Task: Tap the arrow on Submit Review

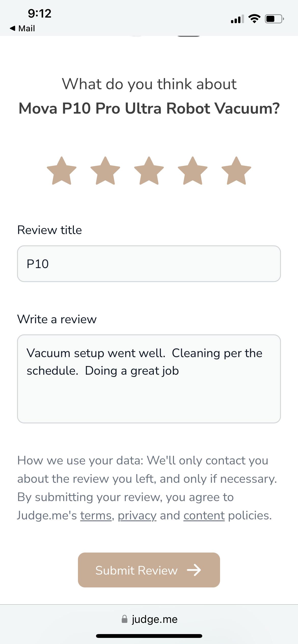Action: click(x=194, y=570)
